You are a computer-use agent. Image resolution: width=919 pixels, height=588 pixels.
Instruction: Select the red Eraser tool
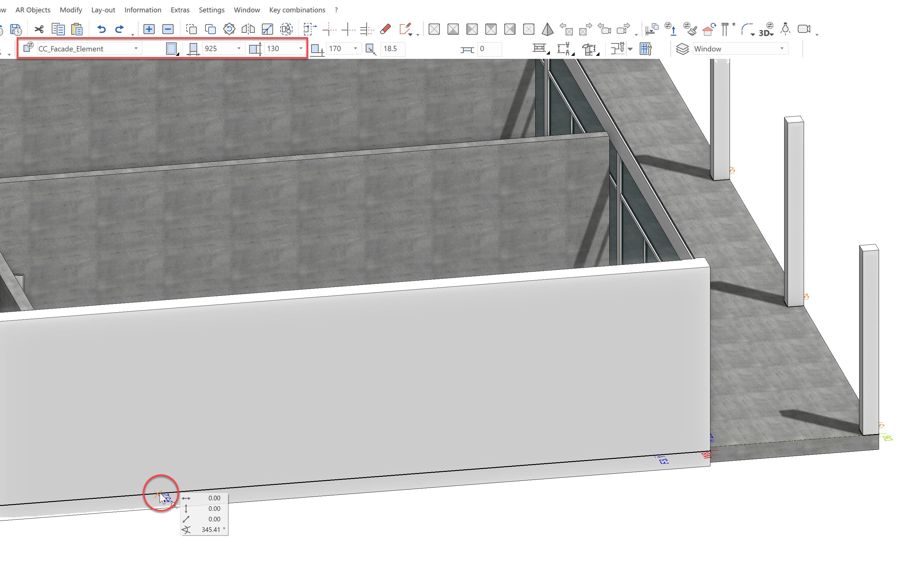tap(386, 29)
